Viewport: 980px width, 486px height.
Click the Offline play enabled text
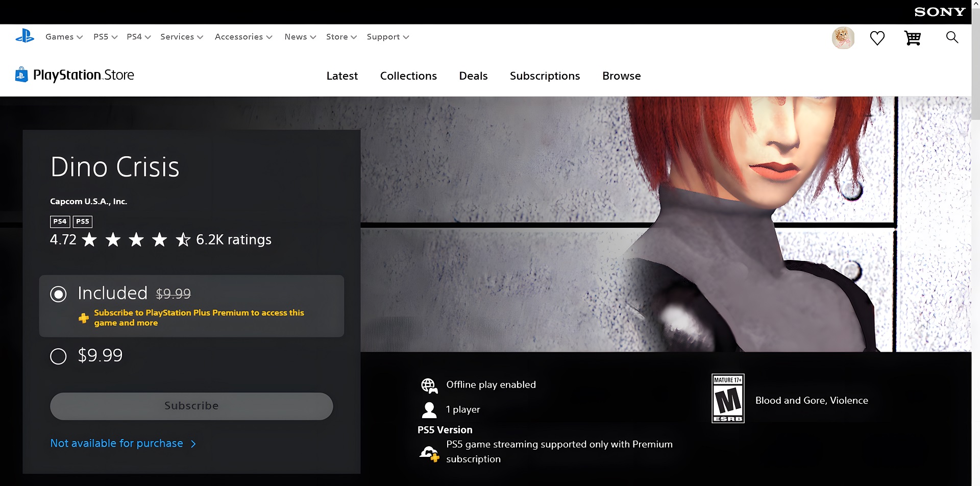coord(491,384)
